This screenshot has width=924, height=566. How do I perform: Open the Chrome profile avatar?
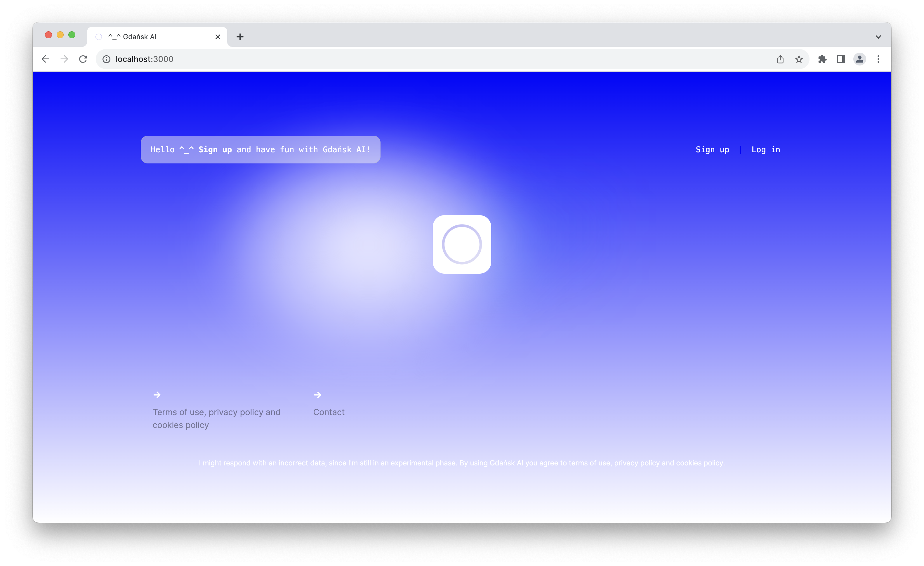pos(859,59)
